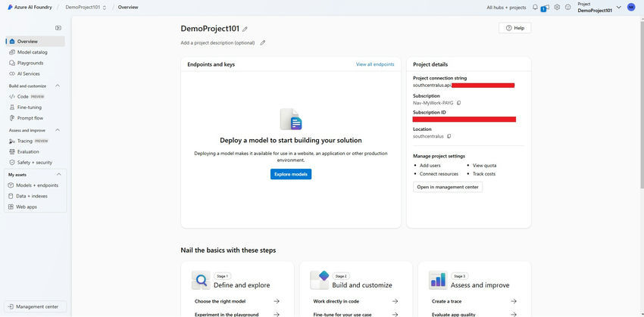The height and width of the screenshot is (317, 644).
Task: Click Open in management center button
Action: (448, 187)
